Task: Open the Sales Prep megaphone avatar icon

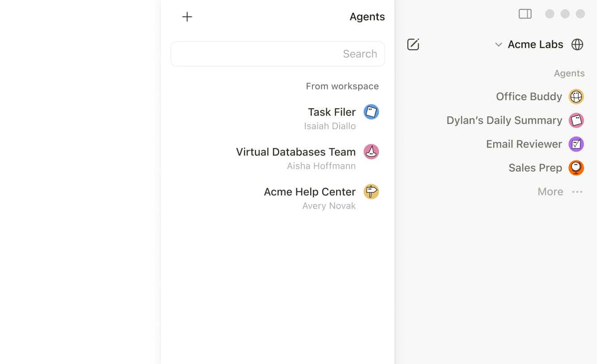Action: click(x=576, y=168)
